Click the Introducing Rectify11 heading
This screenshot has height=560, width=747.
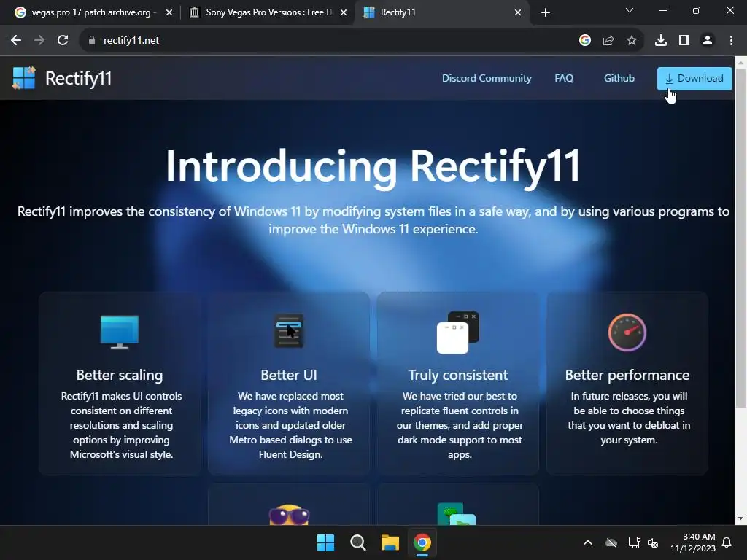(373, 167)
